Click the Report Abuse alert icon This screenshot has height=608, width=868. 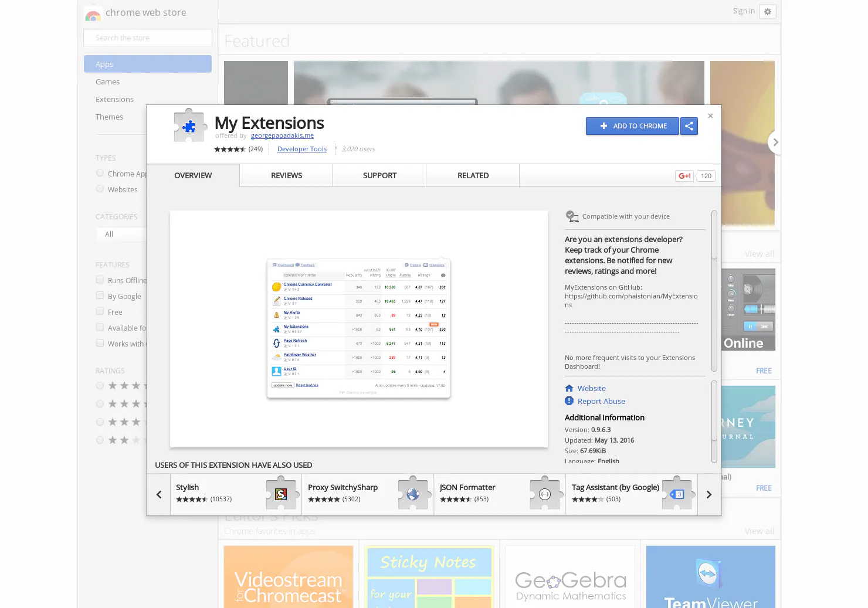click(x=569, y=401)
